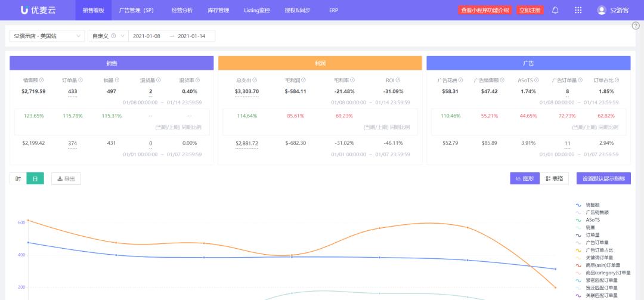The height and width of the screenshot is (300, 644).
Task: Click the info icon beside 退货率
Action: tap(197, 80)
